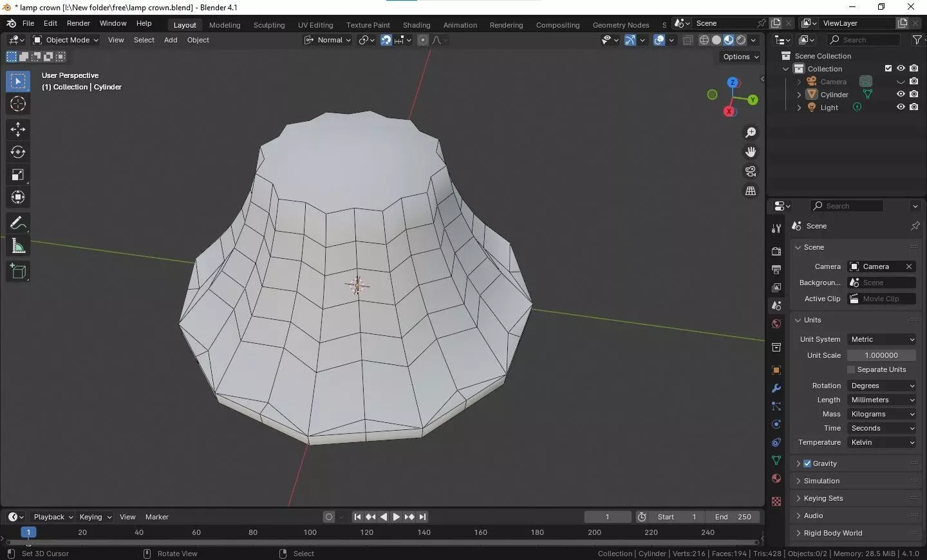The width and height of the screenshot is (927, 560).
Task: Pick the Measure ruler tool
Action: [x=18, y=246]
